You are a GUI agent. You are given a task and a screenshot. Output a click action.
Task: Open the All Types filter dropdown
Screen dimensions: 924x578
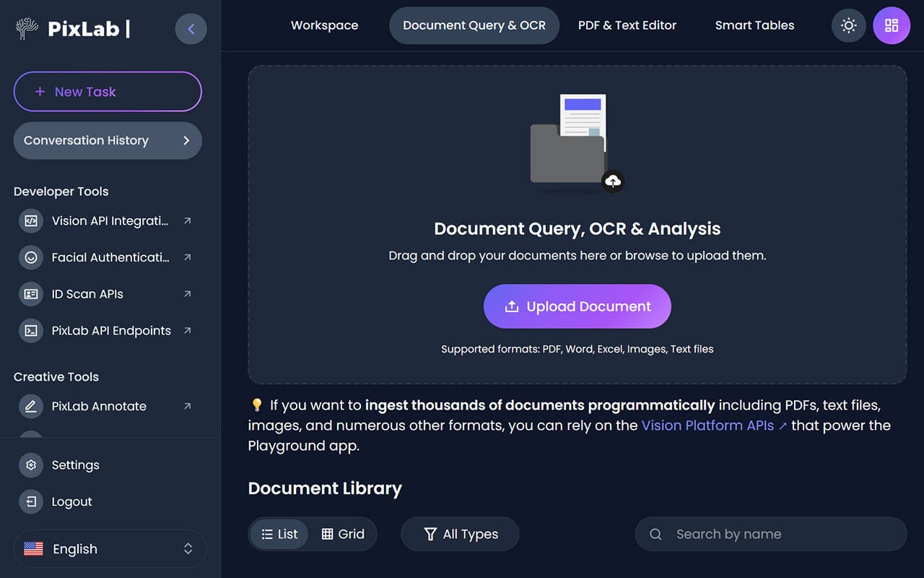click(x=460, y=534)
